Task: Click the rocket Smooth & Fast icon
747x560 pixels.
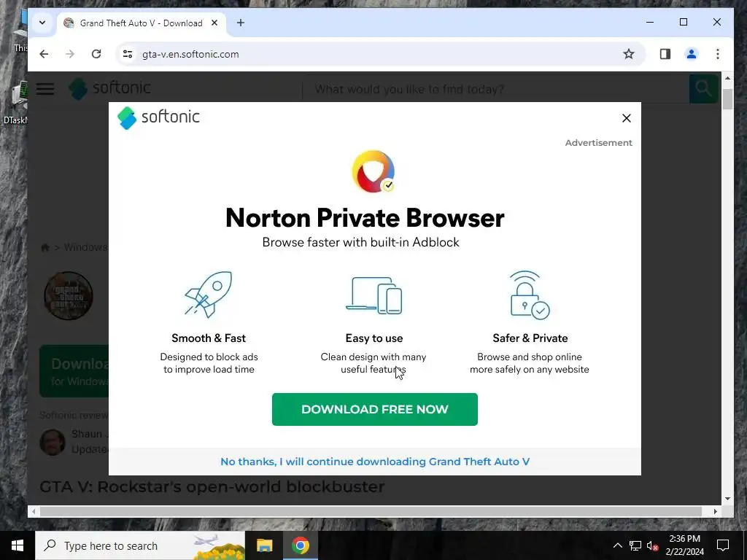Action: (209, 295)
